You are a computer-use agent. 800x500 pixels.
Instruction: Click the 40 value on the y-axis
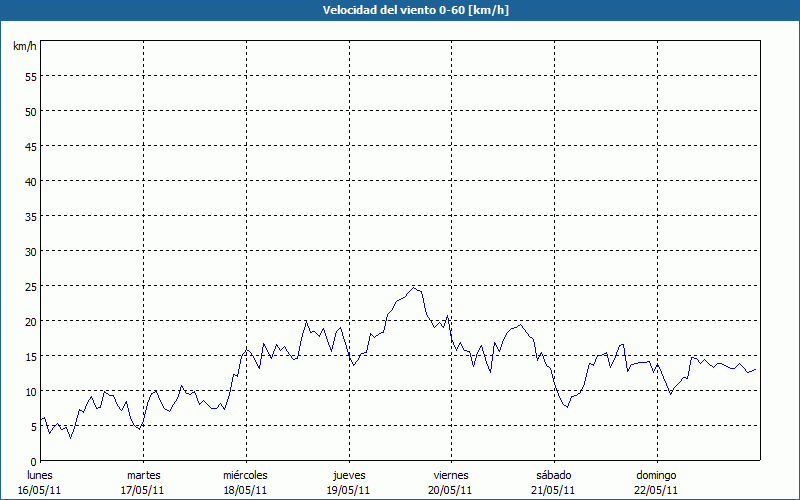click(30, 181)
